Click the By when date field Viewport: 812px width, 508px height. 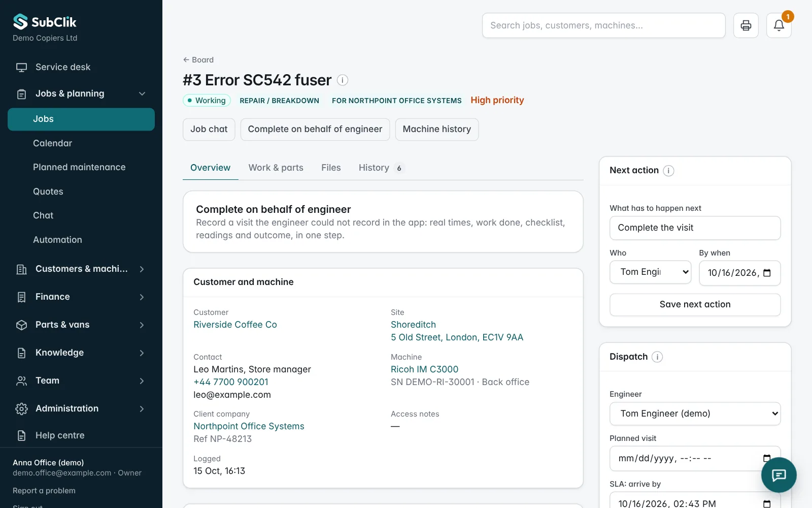coord(739,273)
